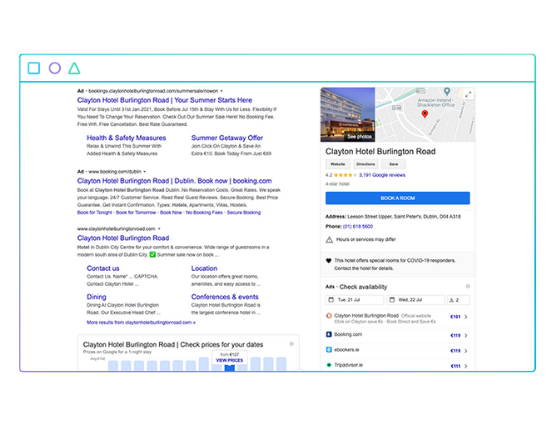
Task: Click the calendar icon in Wed, 22 Jul field
Action: coord(392,300)
